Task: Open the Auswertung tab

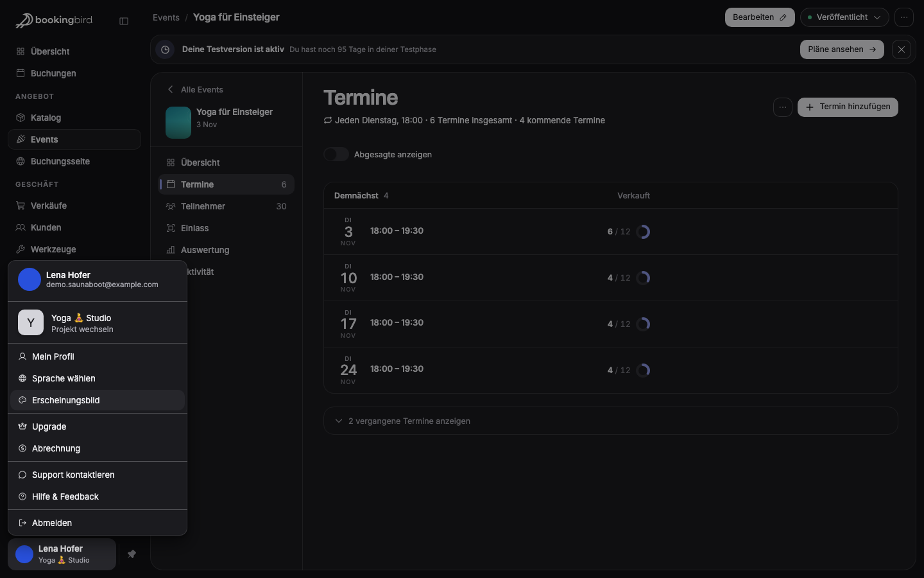Action: point(227,250)
